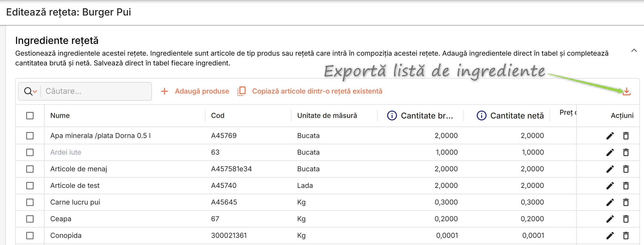644x245 pixels.
Task: Edit the Conopida ingredient
Action: point(610,236)
